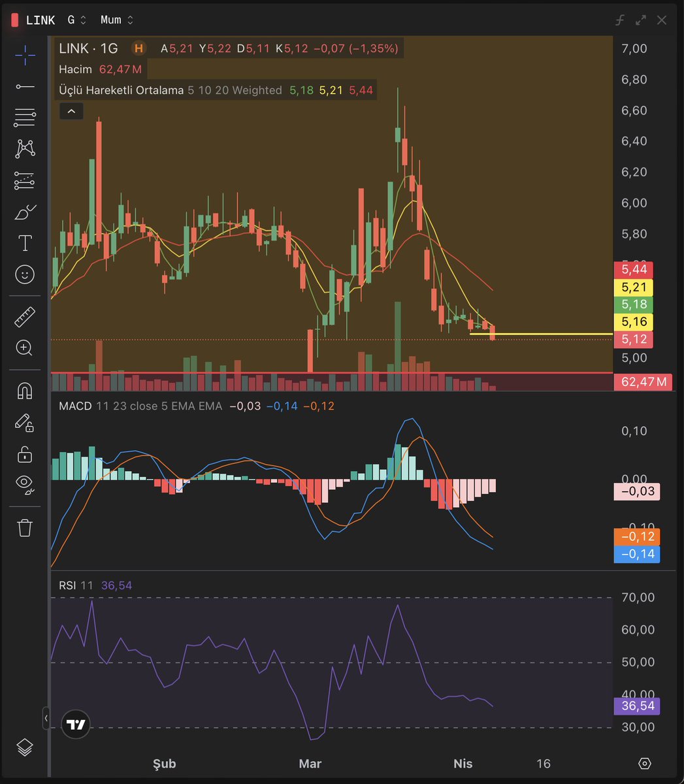The width and height of the screenshot is (684, 784).
Task: Click the orange H market status badge
Action: [x=138, y=48]
